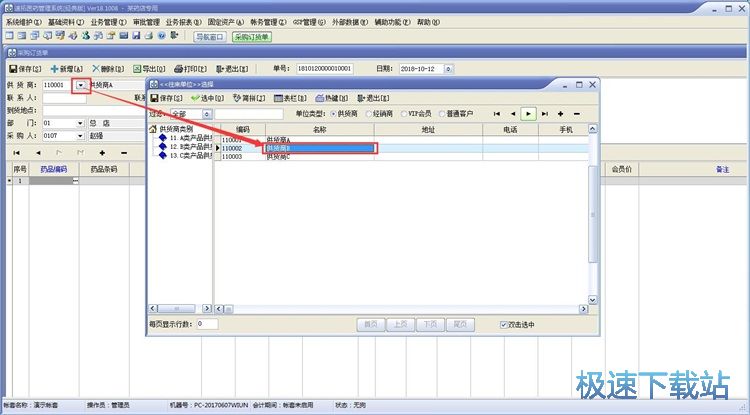Viewport: 750px width, 415px height.
Task: Click the 药品编码 column header in the order grid
Action: [54, 169]
